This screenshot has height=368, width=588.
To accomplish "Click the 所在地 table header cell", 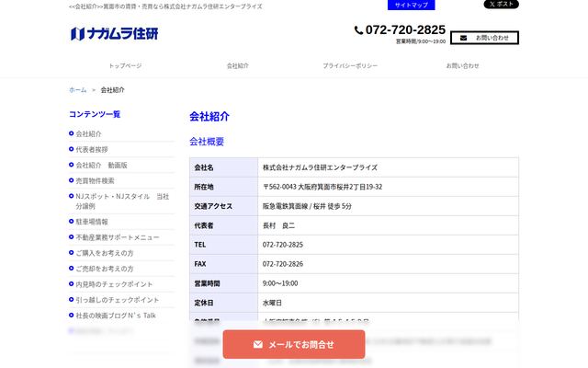I will [x=224, y=187].
